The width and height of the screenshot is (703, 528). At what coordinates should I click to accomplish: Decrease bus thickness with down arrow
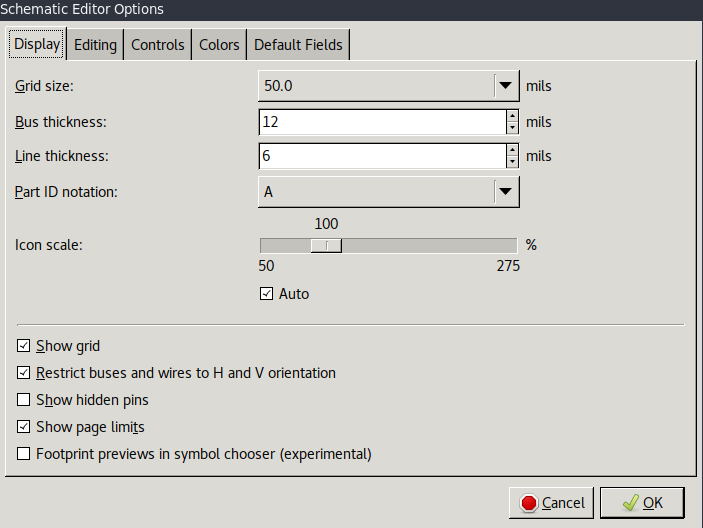512,129
